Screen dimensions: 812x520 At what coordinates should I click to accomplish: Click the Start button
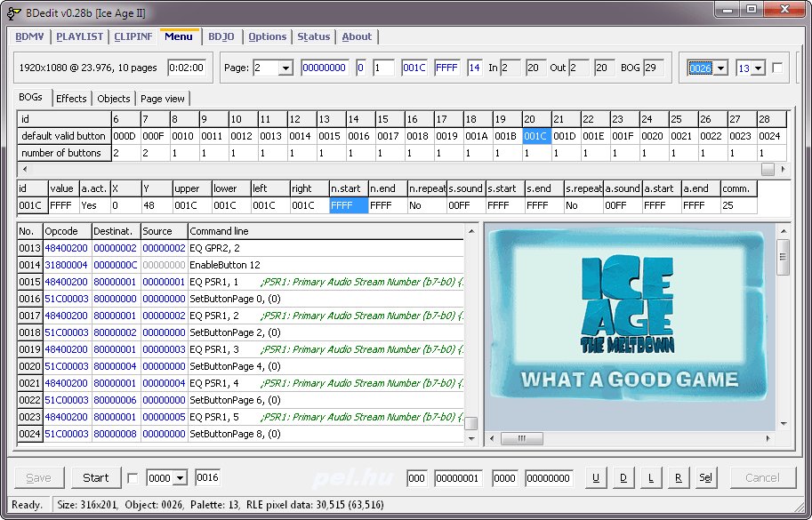(96, 478)
